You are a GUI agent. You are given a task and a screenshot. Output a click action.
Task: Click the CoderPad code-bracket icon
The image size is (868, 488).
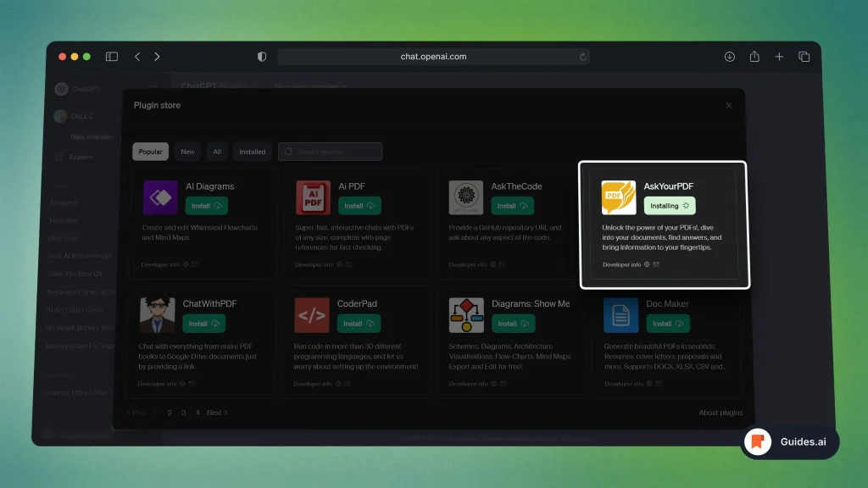(x=312, y=315)
